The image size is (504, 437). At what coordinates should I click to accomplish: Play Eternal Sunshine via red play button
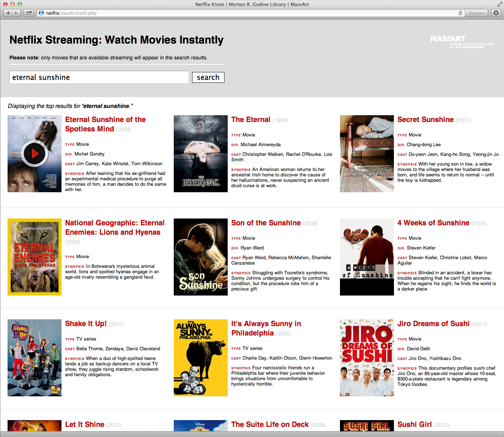click(x=35, y=154)
